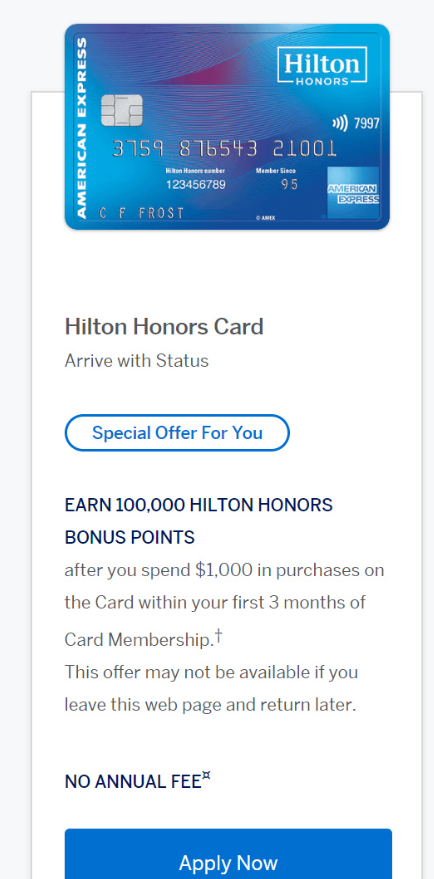The width and height of the screenshot is (434, 879).
Task: Click the vertical American Express text on card
Action: pyautogui.click(x=81, y=127)
